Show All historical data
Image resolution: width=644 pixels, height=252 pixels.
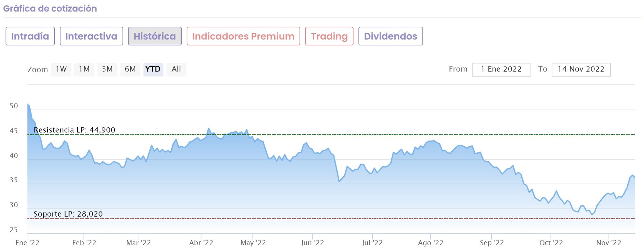click(176, 69)
